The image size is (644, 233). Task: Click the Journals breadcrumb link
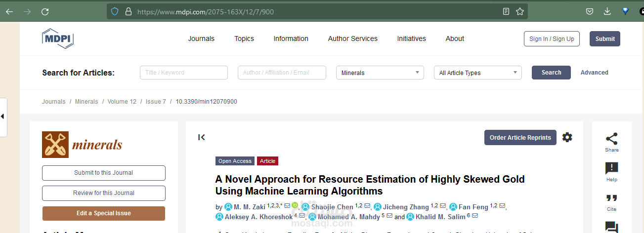[53, 102]
